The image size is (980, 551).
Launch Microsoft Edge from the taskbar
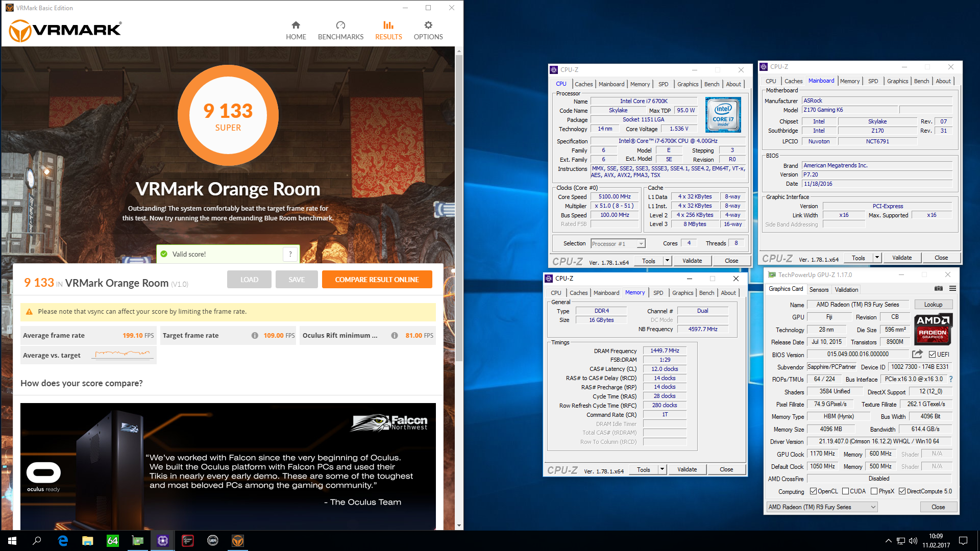(63, 541)
